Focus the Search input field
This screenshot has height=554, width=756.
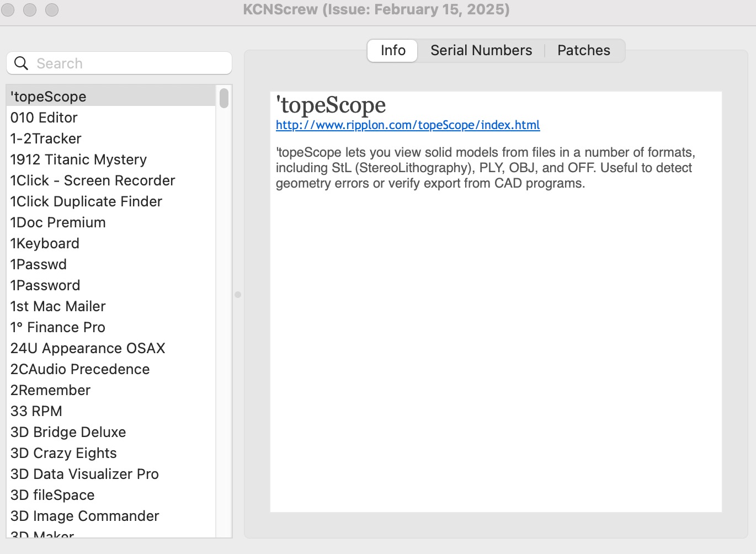click(x=119, y=63)
